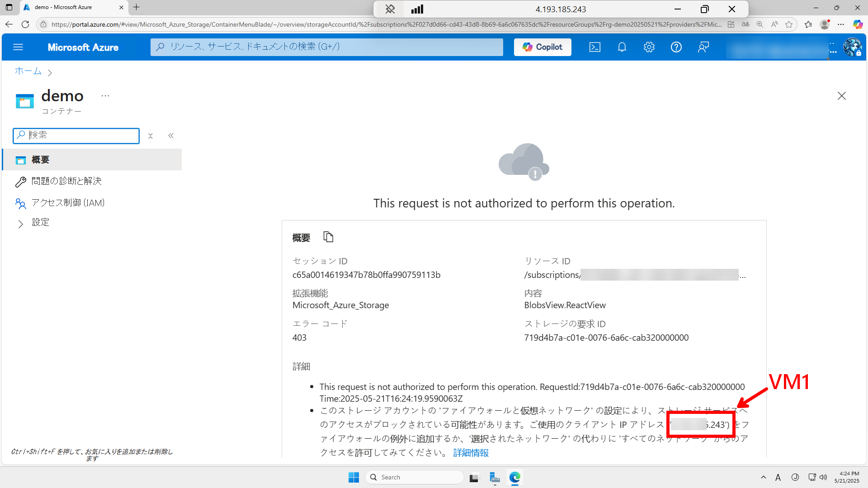This screenshot has width=868, height=488.
Task: View site information lock icon
Action: coord(43,24)
